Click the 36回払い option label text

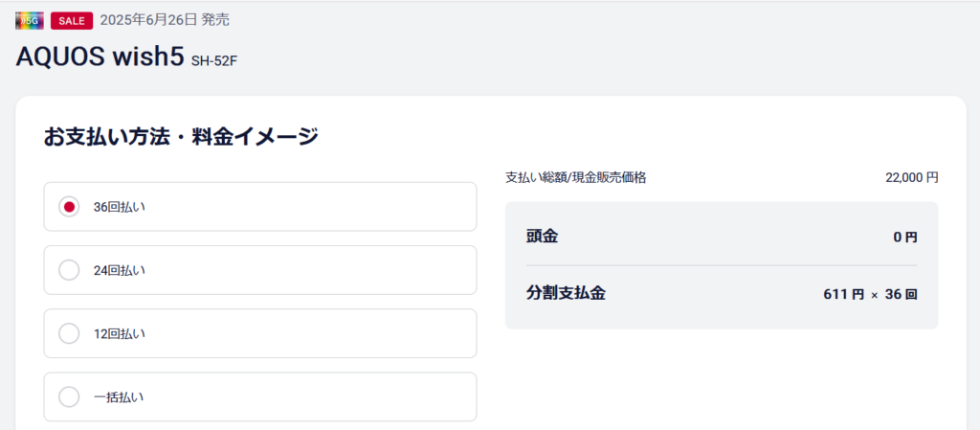pyautogui.click(x=120, y=207)
